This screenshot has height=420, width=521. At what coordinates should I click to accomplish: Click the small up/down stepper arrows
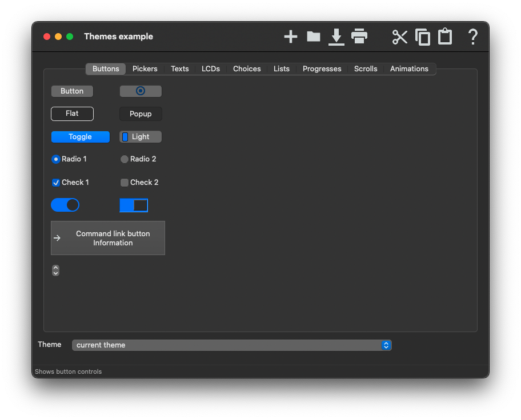point(55,270)
